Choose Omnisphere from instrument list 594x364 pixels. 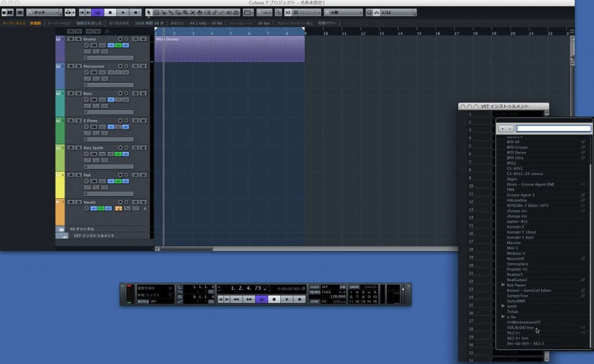coord(517,264)
